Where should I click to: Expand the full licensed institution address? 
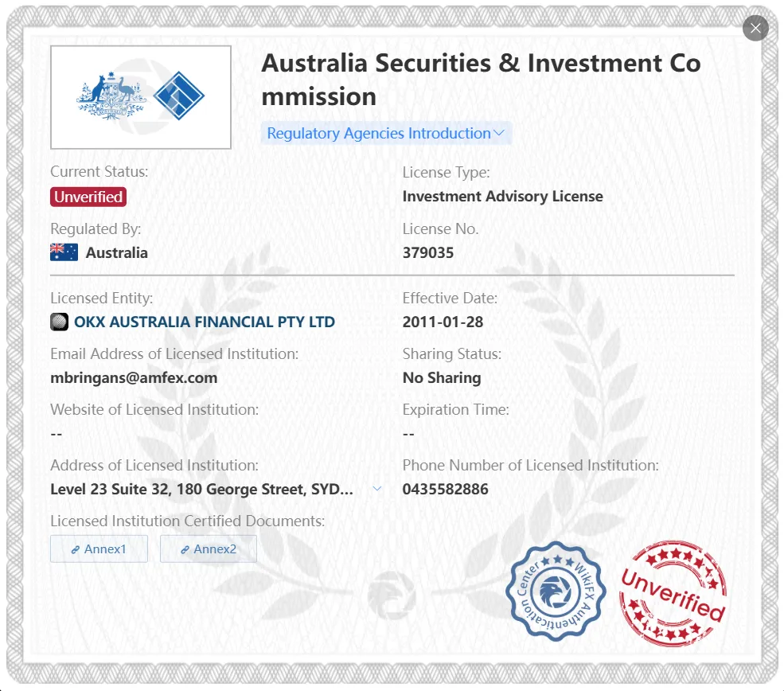click(377, 489)
